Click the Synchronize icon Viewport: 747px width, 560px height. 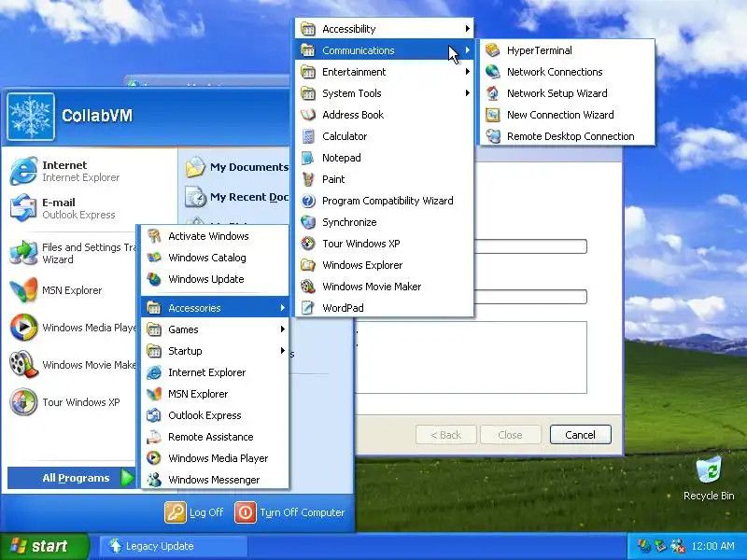click(x=308, y=222)
